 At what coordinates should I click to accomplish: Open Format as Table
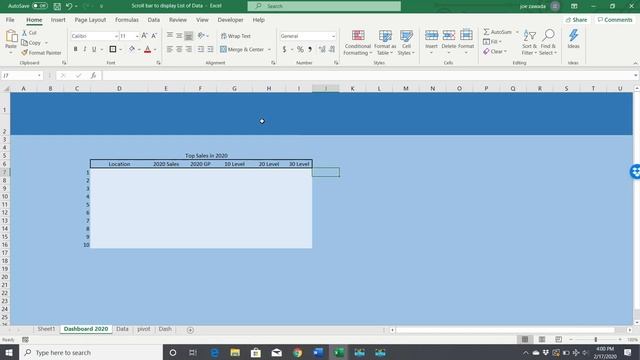coord(385,42)
